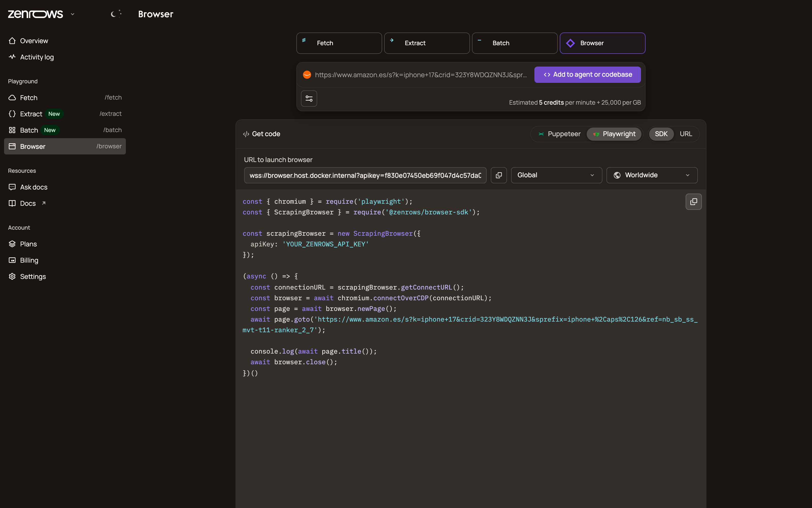Click the /batch path label
Image resolution: width=812 pixels, height=508 pixels.
pyautogui.click(x=112, y=130)
